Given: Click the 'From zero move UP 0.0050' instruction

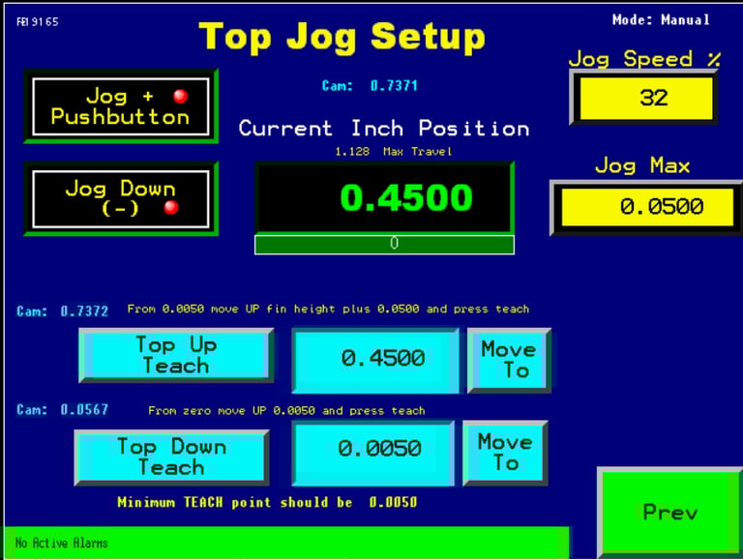Looking at the screenshot, I should (x=286, y=410).
